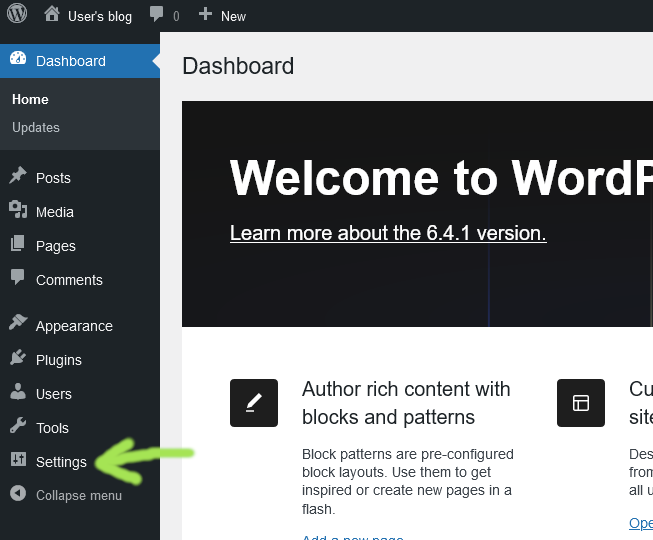
Task: Click the Collapse menu arrow icon
Action: pyautogui.click(x=18, y=493)
